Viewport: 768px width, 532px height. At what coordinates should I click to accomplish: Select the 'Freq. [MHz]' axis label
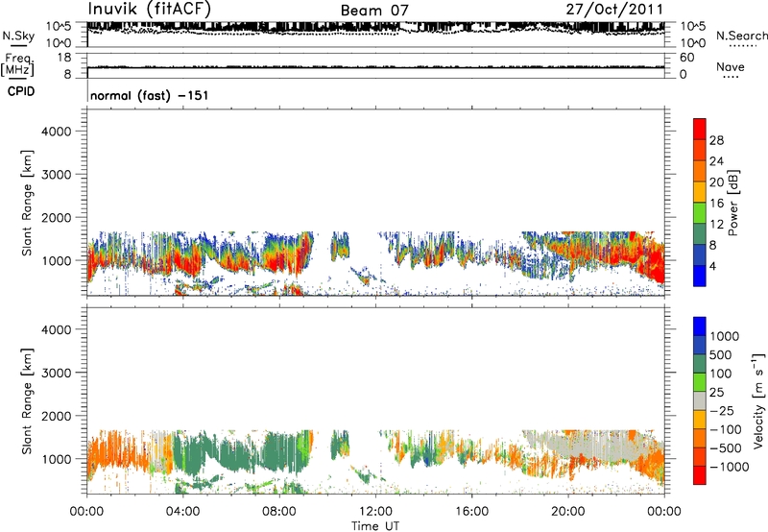click(x=18, y=64)
